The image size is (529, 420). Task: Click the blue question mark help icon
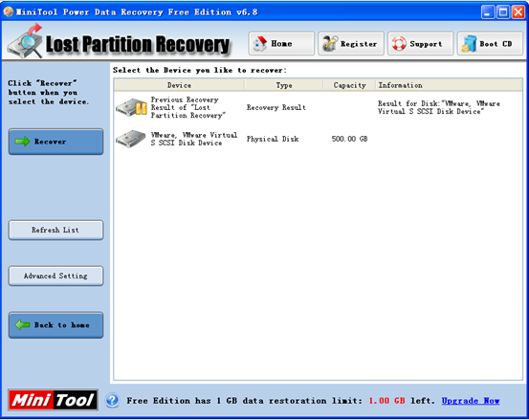click(x=112, y=401)
